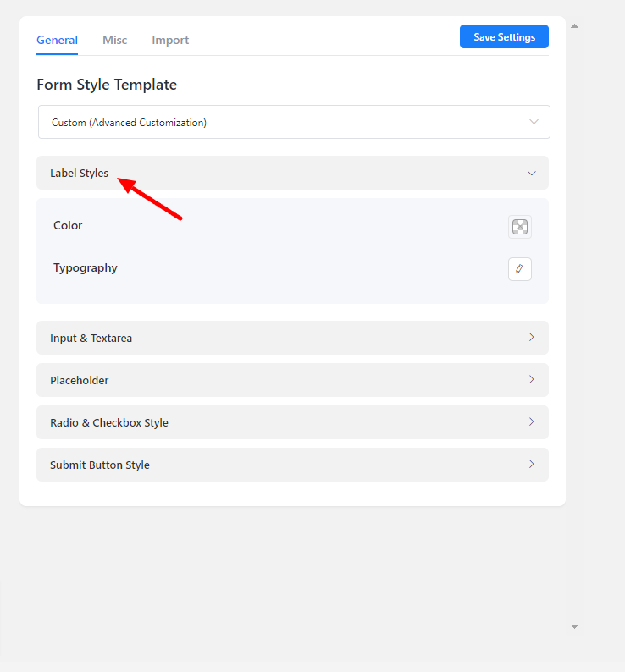Open the Form Style Template dropdown
This screenshot has width=625, height=672.
coord(293,122)
